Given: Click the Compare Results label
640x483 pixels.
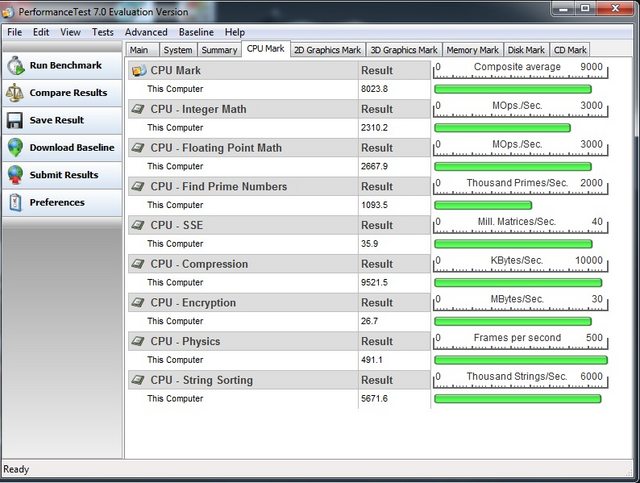Looking at the screenshot, I should pyautogui.click(x=68, y=93).
